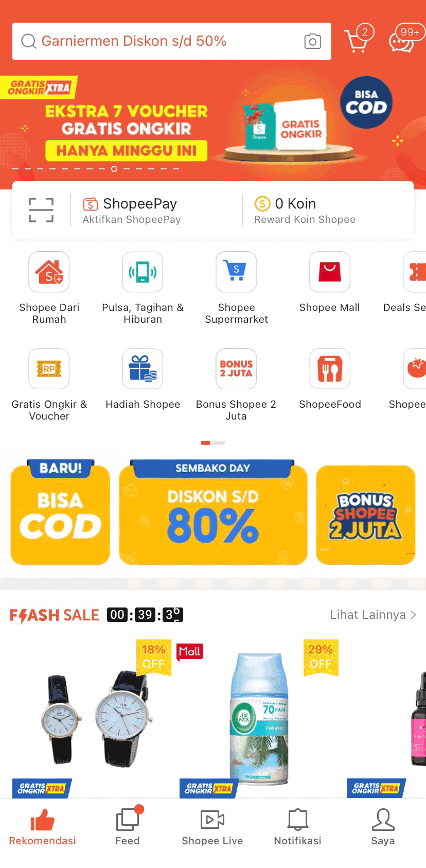Switch to the Feed tab
Viewport: 426px width, 868px height.
click(128, 826)
